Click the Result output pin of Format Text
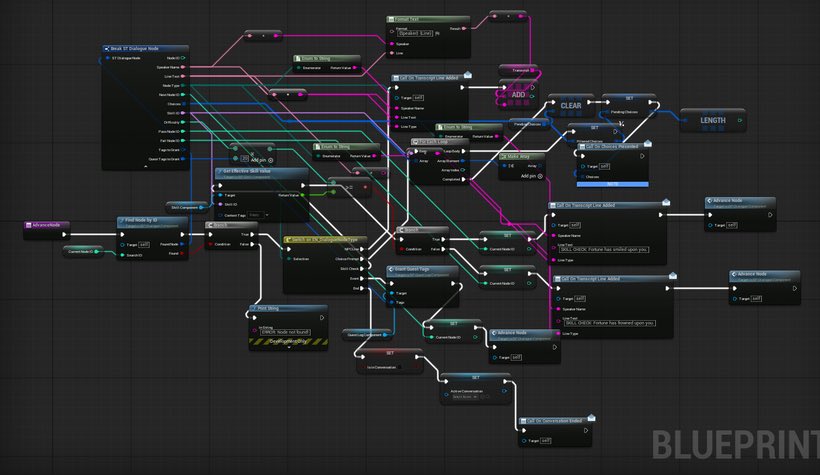Image resolution: width=820 pixels, height=475 pixels. tap(463, 29)
